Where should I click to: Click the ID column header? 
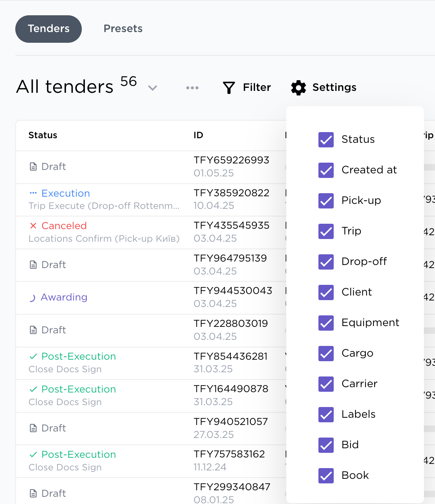coord(198,135)
